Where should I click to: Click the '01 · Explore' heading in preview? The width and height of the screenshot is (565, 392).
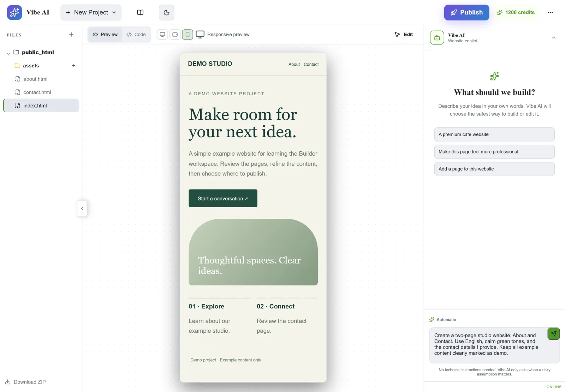pyautogui.click(x=206, y=306)
